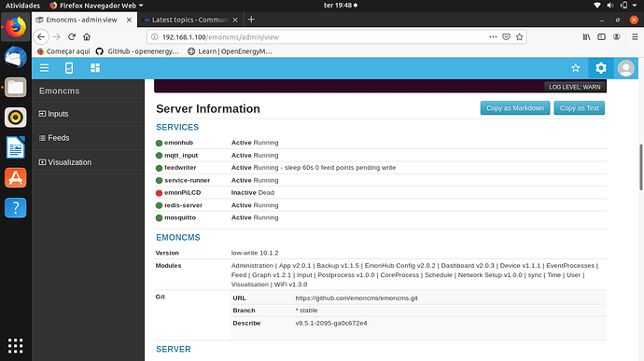Image resolution: width=644 pixels, height=361 pixels.
Task: Open the admin settings gear icon
Action: [x=601, y=68]
